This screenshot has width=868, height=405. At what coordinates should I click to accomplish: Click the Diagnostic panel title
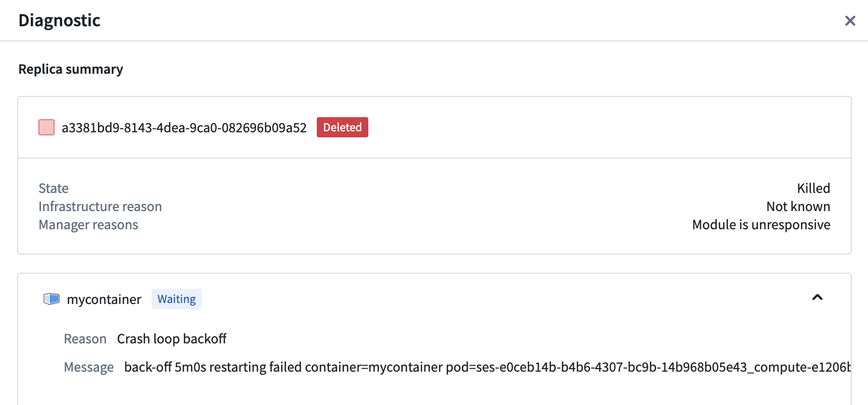59,20
